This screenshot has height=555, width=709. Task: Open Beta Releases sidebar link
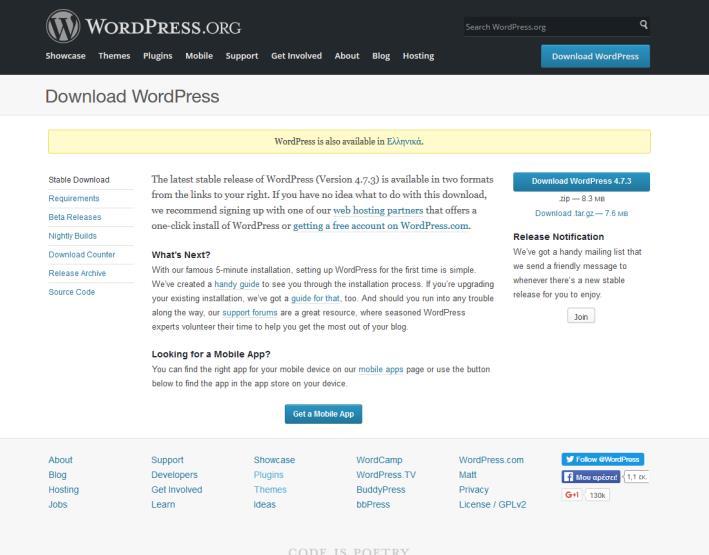(x=75, y=217)
